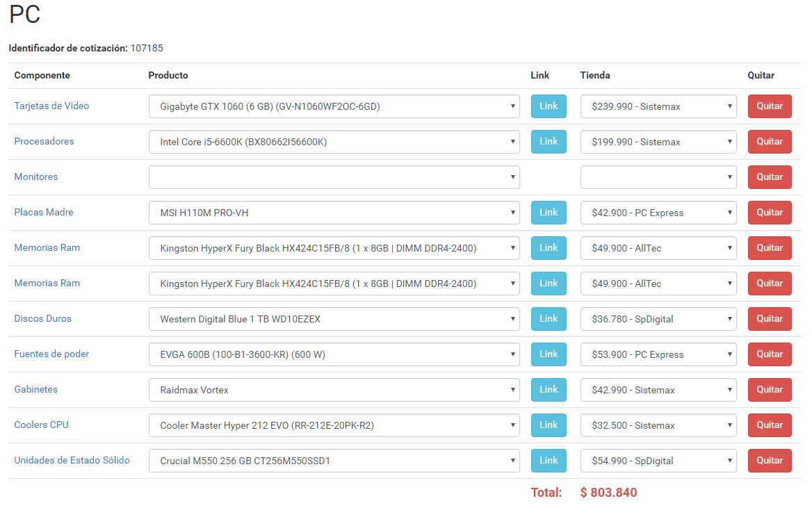Click Link button for Crucial M550 SSD
Screen dimensions: 812x517
click(x=549, y=461)
